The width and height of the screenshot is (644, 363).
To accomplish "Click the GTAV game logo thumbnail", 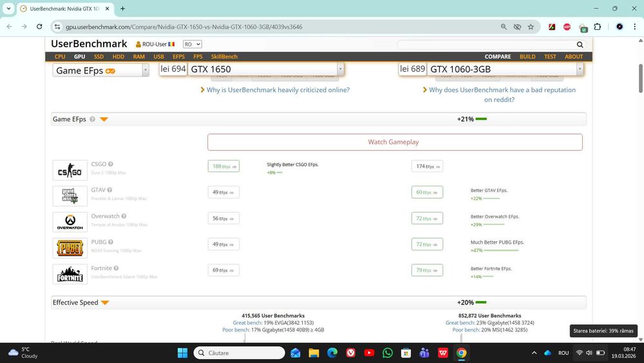I will point(70,196).
